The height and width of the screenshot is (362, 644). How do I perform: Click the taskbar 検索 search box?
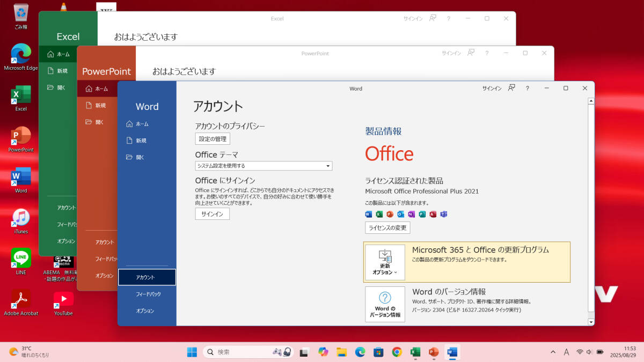pos(248,352)
